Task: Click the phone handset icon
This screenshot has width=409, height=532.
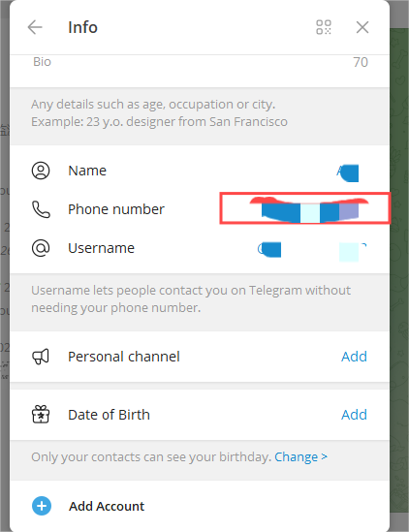Action: [x=41, y=209]
